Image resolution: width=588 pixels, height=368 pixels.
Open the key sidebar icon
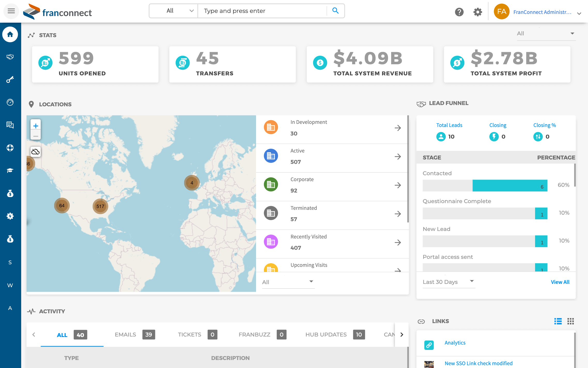point(10,79)
